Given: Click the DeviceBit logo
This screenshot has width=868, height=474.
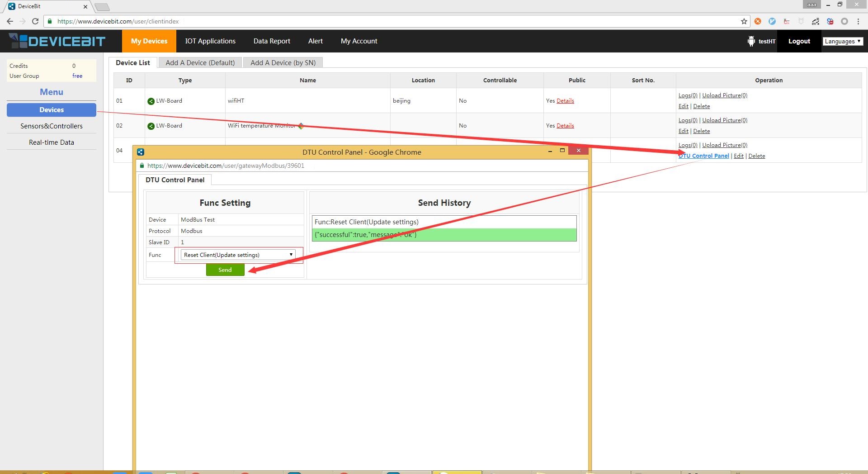Looking at the screenshot, I should tap(57, 41).
